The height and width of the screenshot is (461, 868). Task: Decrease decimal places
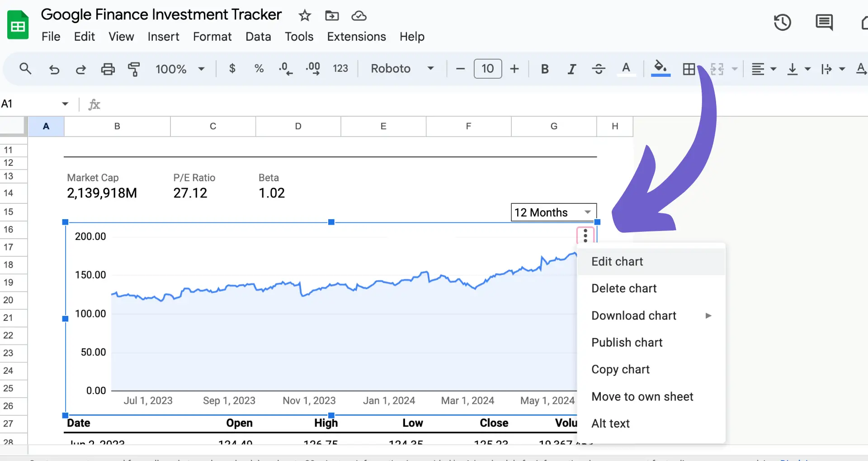tap(285, 69)
